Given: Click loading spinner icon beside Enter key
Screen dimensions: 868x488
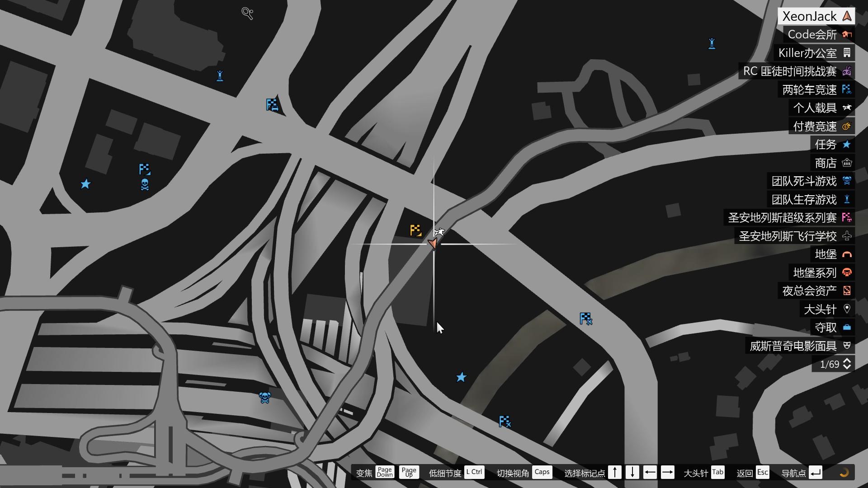Looking at the screenshot, I should pos(844,473).
